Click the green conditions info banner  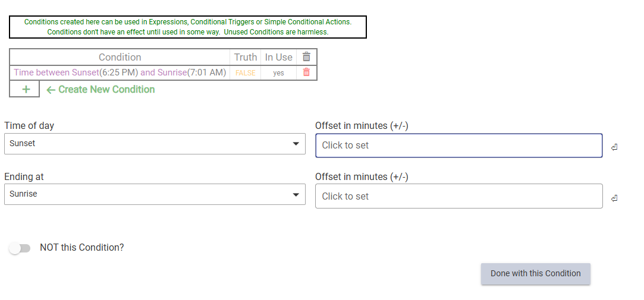(188, 27)
